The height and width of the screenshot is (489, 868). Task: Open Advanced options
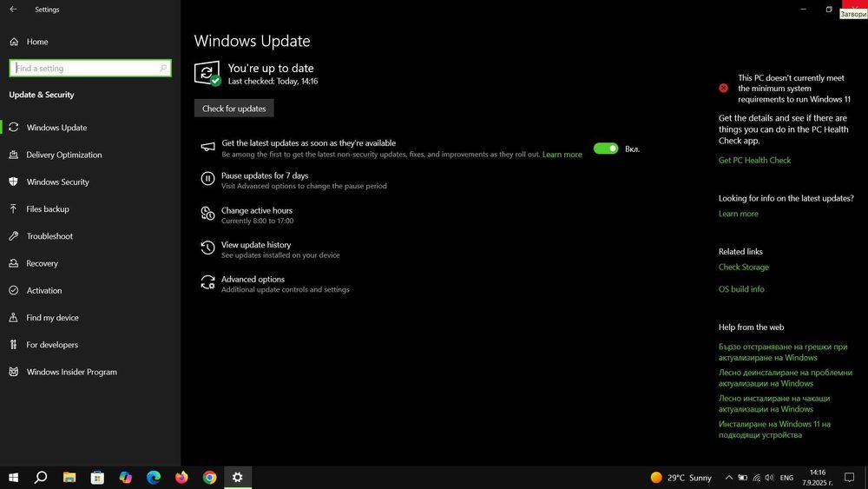coord(253,279)
